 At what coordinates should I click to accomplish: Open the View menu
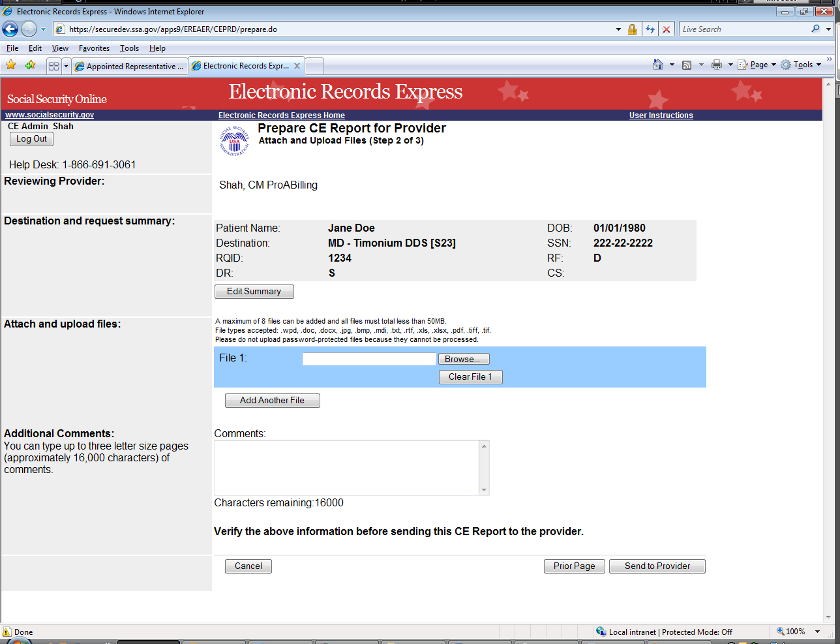(60, 48)
